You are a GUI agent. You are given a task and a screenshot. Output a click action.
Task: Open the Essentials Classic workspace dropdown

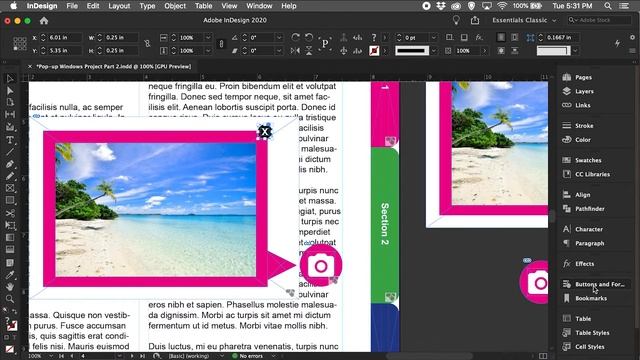(x=524, y=20)
